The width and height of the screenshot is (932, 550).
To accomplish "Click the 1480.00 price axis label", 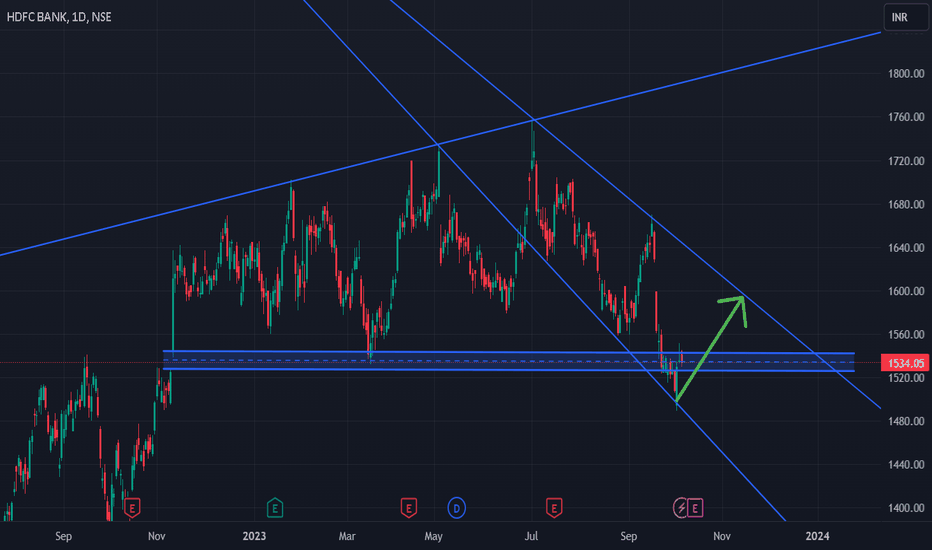I will coord(906,422).
